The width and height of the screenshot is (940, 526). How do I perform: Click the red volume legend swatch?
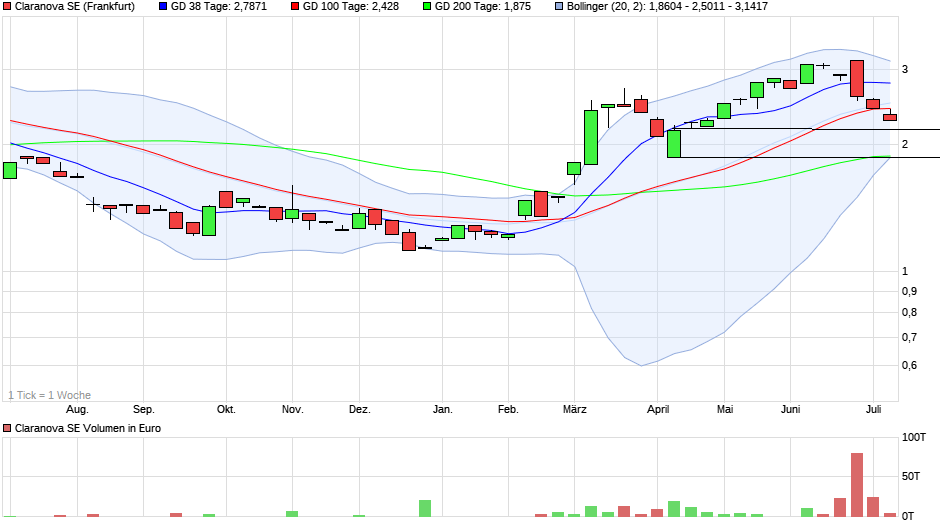[8, 428]
